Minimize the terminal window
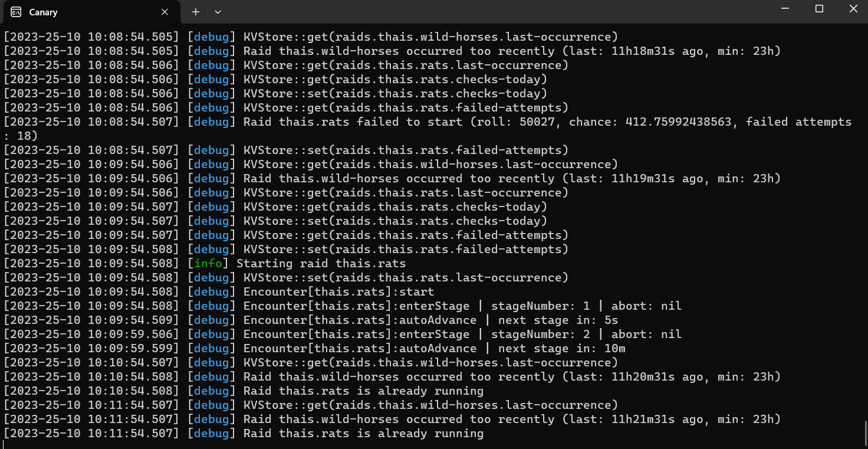Viewport: 868px width, 449px height. pyautogui.click(x=784, y=9)
